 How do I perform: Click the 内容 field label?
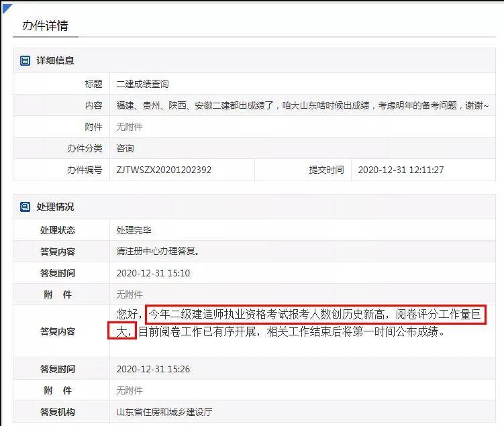pyautogui.click(x=93, y=105)
